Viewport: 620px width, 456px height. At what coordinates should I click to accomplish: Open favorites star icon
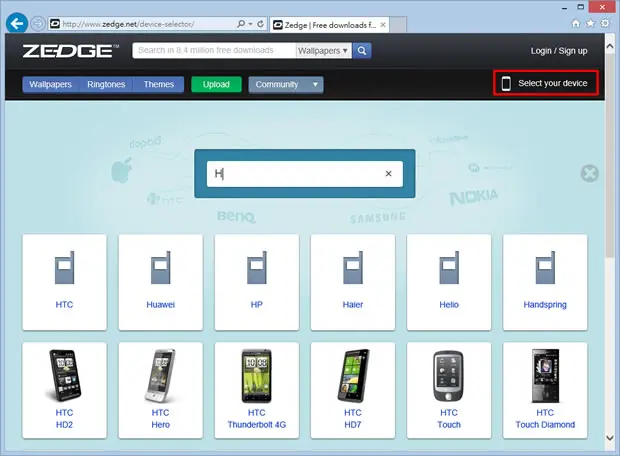[x=590, y=24]
